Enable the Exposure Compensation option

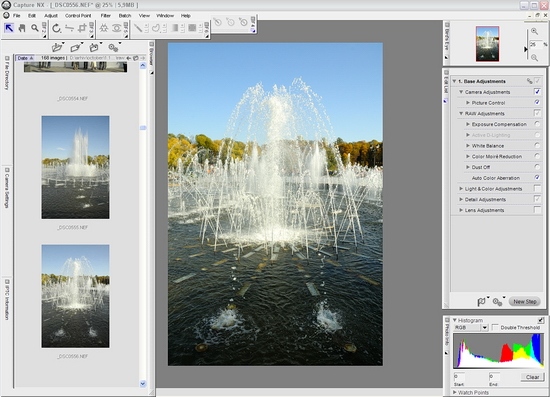click(537, 124)
